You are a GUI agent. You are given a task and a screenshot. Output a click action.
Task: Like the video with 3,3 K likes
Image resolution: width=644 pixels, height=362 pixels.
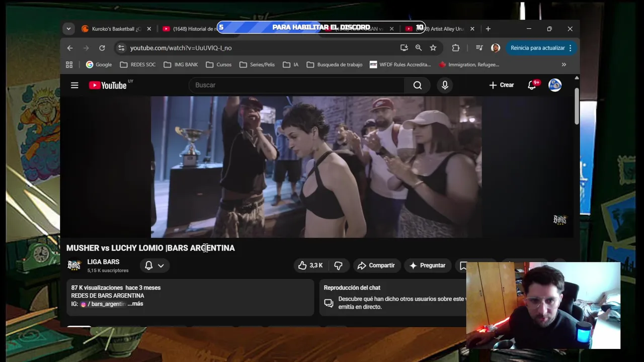coord(310,265)
